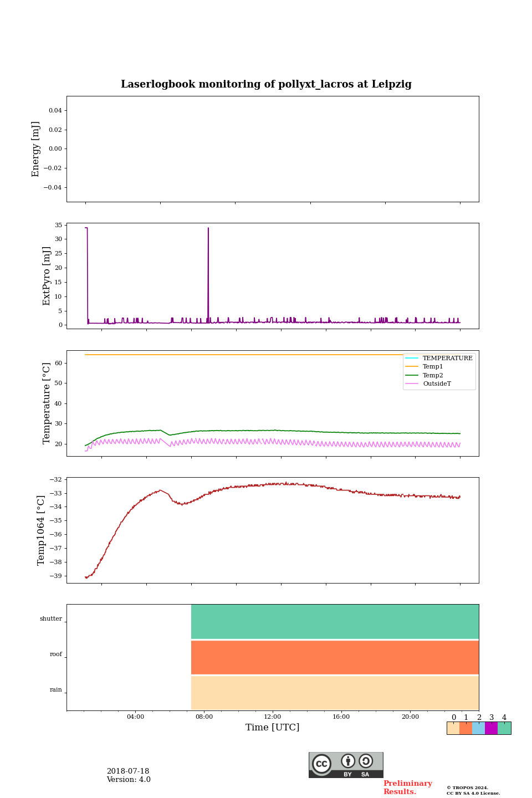Click the SA share-alike circular arrow icon
532x798 pixels.
pyautogui.click(x=366, y=761)
